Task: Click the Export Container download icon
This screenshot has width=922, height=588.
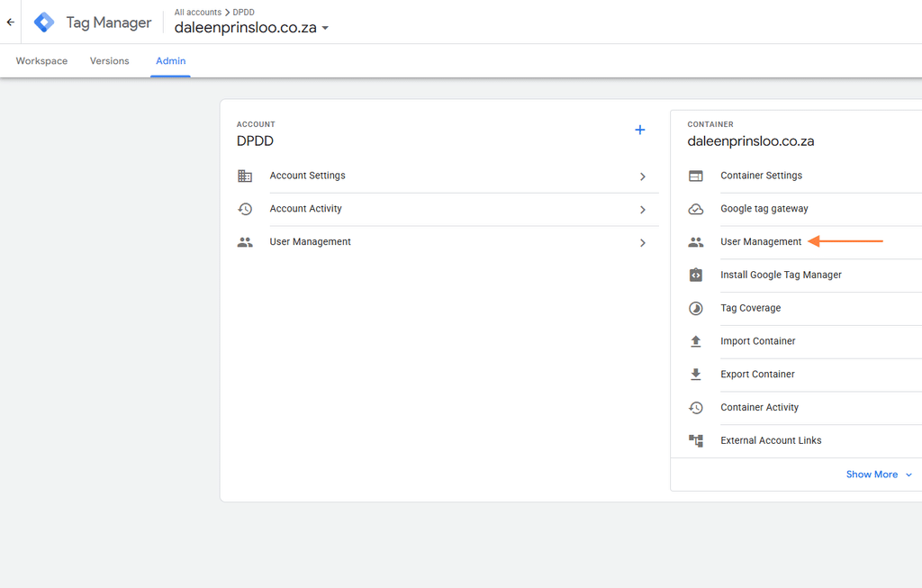Action: pos(696,374)
